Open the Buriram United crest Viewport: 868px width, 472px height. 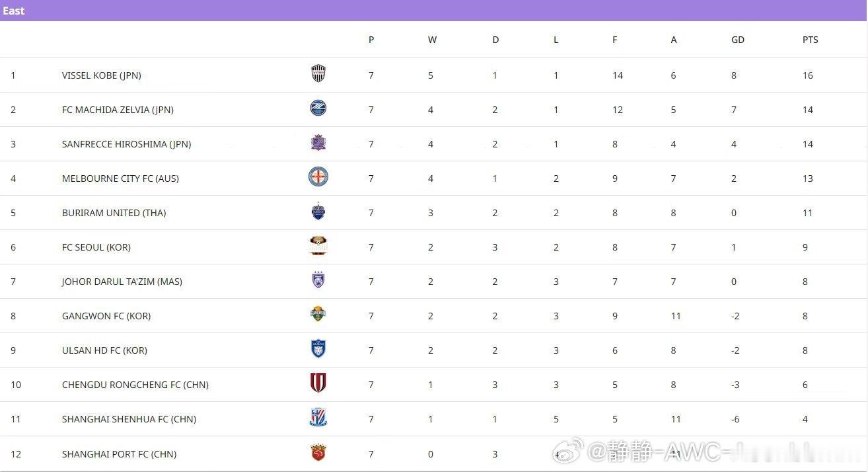click(x=318, y=212)
